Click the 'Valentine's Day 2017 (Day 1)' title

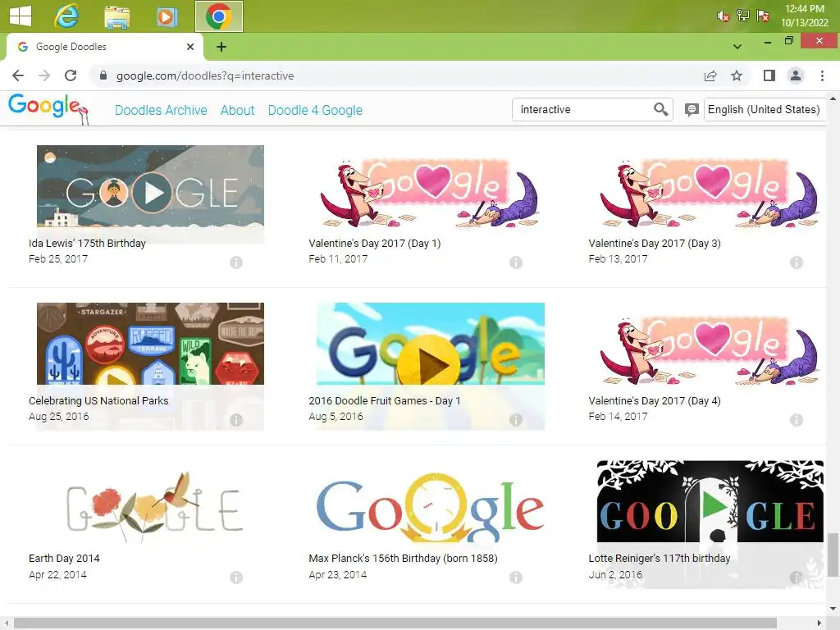coord(374,243)
